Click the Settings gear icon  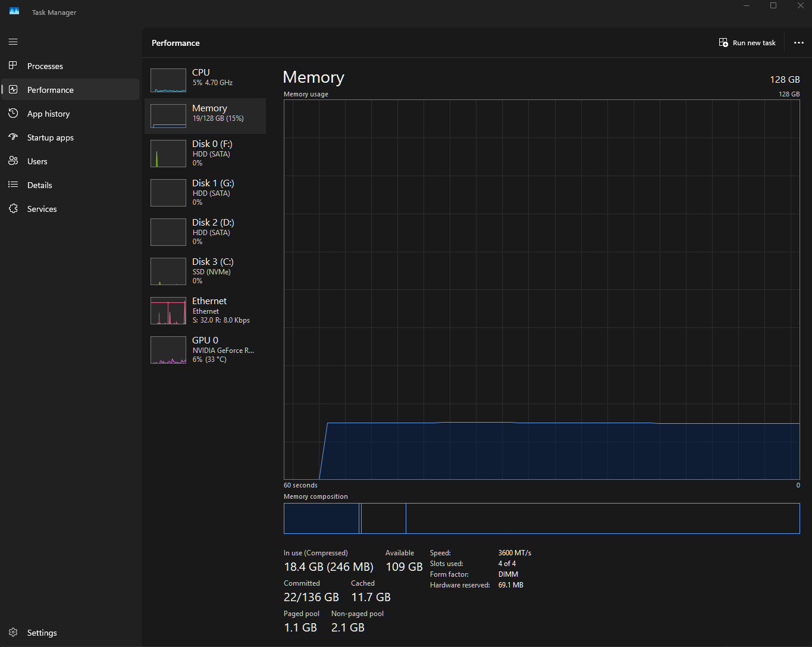[x=13, y=632]
